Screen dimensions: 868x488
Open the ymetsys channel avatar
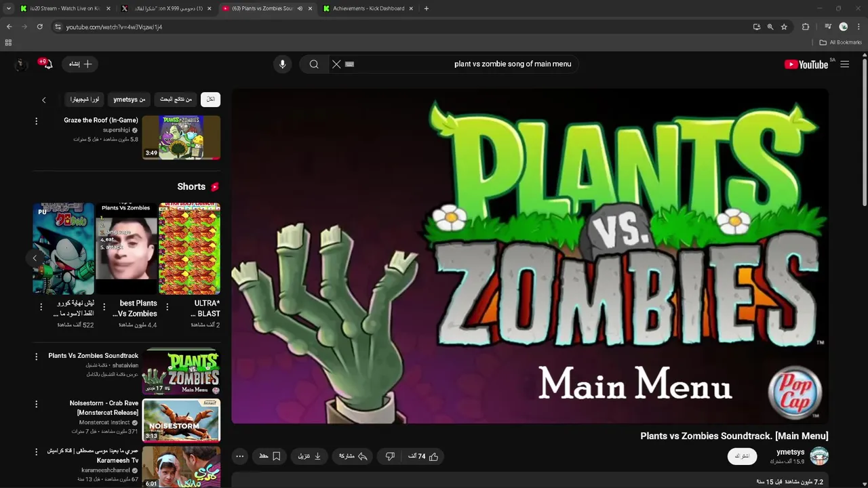coord(819,456)
